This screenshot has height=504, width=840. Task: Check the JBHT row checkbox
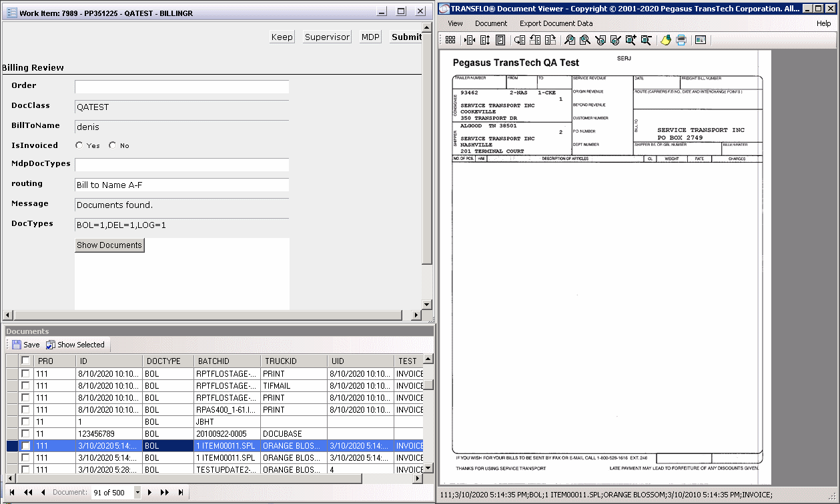click(x=25, y=421)
